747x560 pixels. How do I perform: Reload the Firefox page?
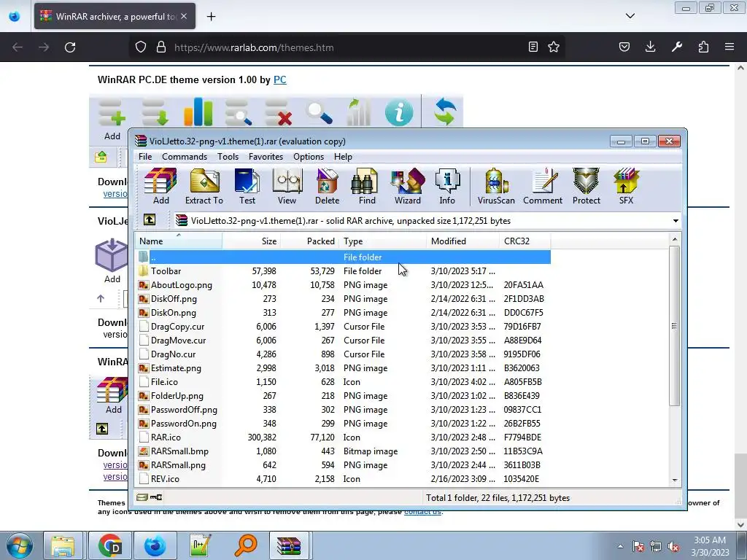coord(70,47)
